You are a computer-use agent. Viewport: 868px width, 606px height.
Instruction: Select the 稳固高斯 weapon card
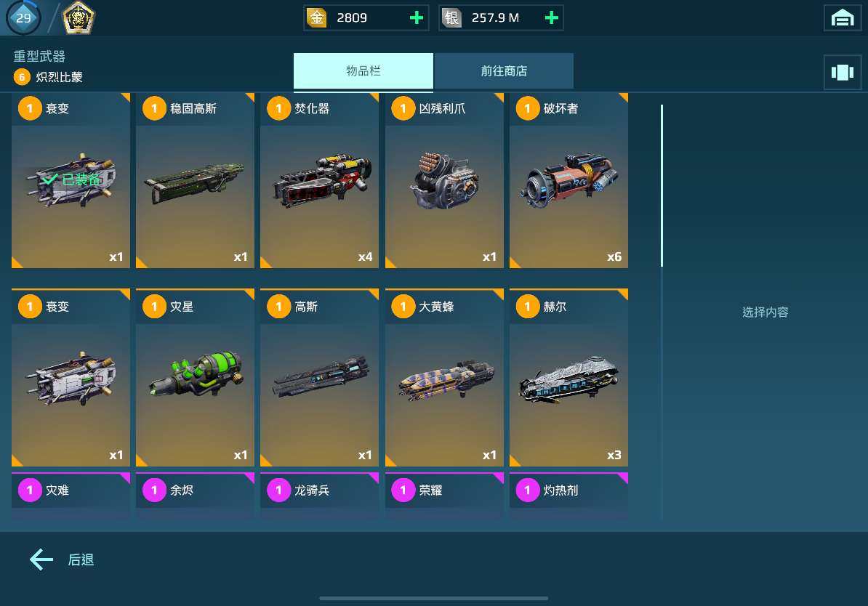point(195,180)
